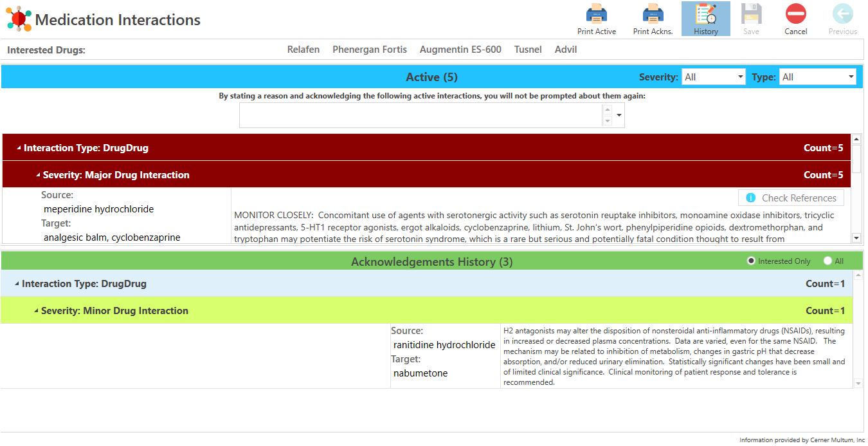Select the Relafen interested drug

(x=303, y=50)
